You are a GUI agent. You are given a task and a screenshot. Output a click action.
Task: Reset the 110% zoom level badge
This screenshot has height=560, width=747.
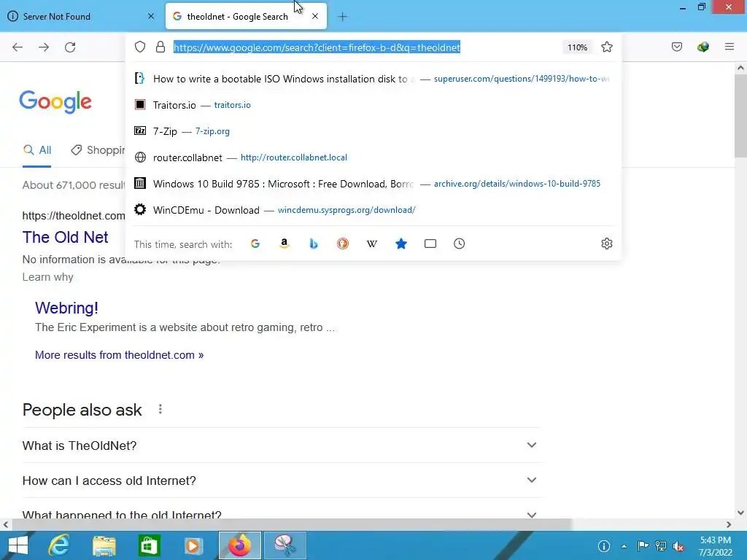[578, 47]
